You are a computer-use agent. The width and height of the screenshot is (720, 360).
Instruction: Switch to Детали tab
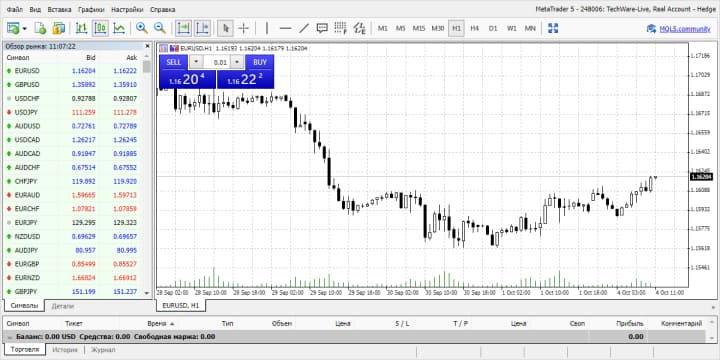tap(62, 306)
